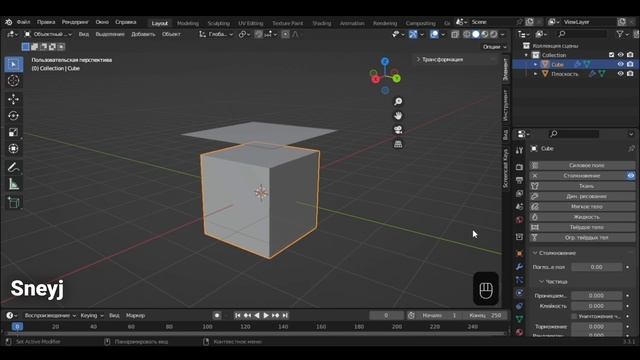
Task: Click the Клейкость value slider
Action: [x=596, y=306]
